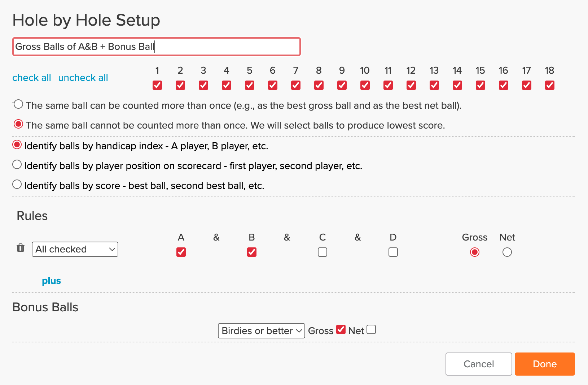Open the All checked dropdown
Viewport: 588px width, 385px height.
pyautogui.click(x=75, y=249)
